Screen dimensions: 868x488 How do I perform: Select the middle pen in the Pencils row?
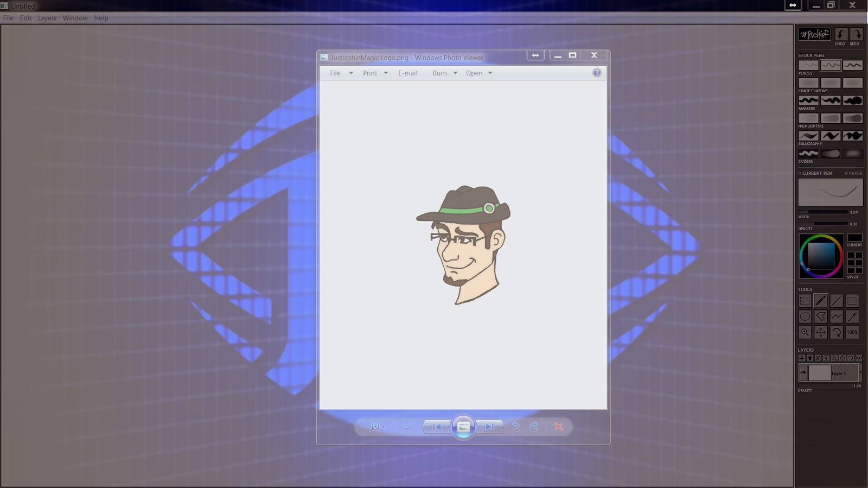(831, 65)
